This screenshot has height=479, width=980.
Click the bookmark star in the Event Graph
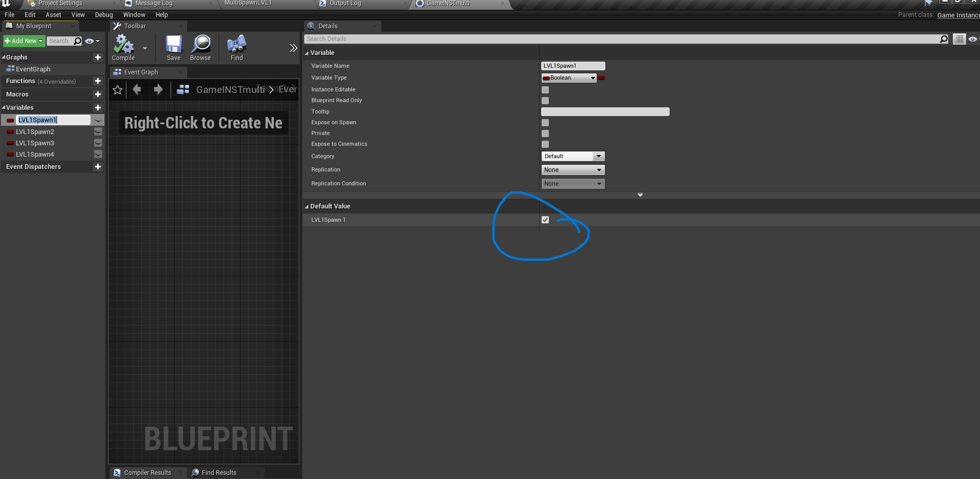[117, 89]
